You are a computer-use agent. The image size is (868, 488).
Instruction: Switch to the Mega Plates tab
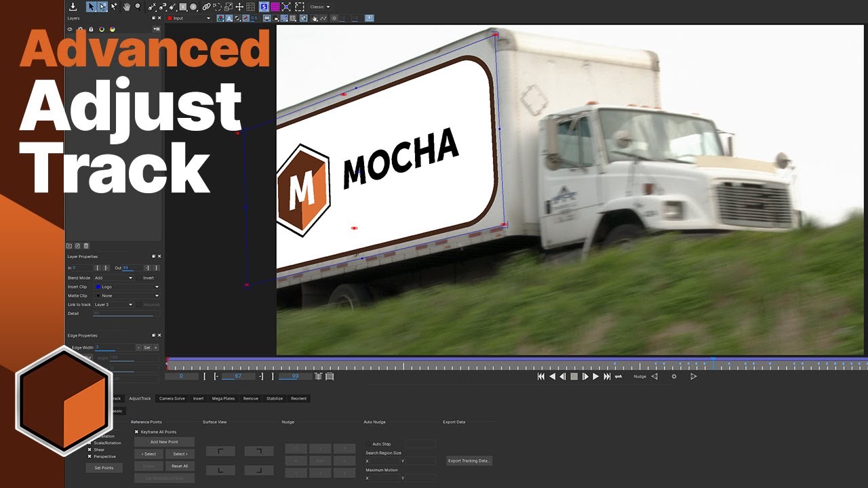point(223,399)
